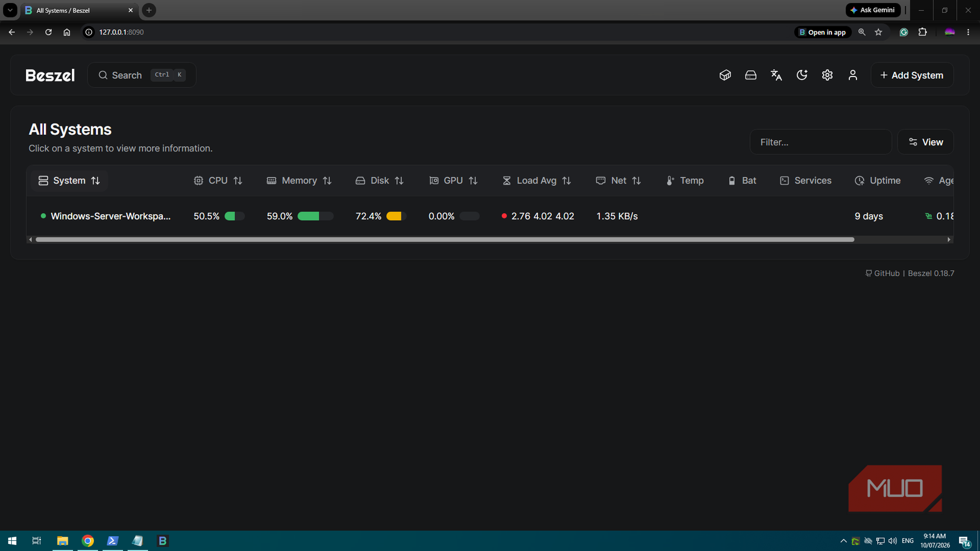Open the Beszel 0.18.7 version link

[931, 273]
